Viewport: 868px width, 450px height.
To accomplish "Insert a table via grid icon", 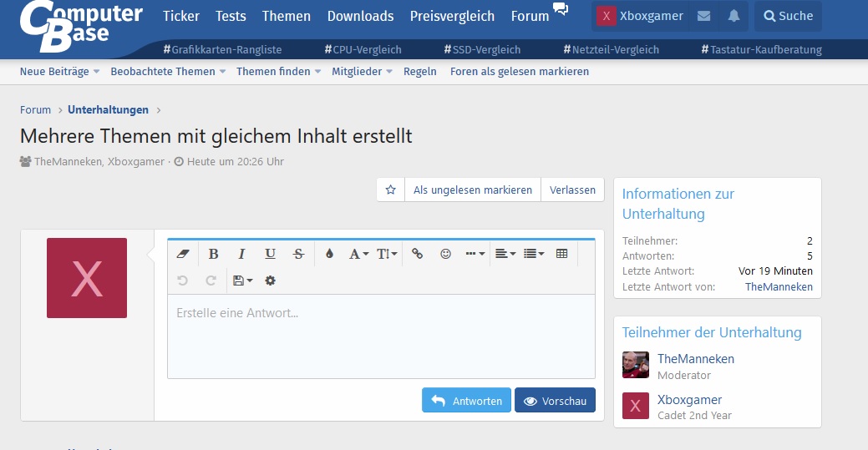I will (x=562, y=254).
